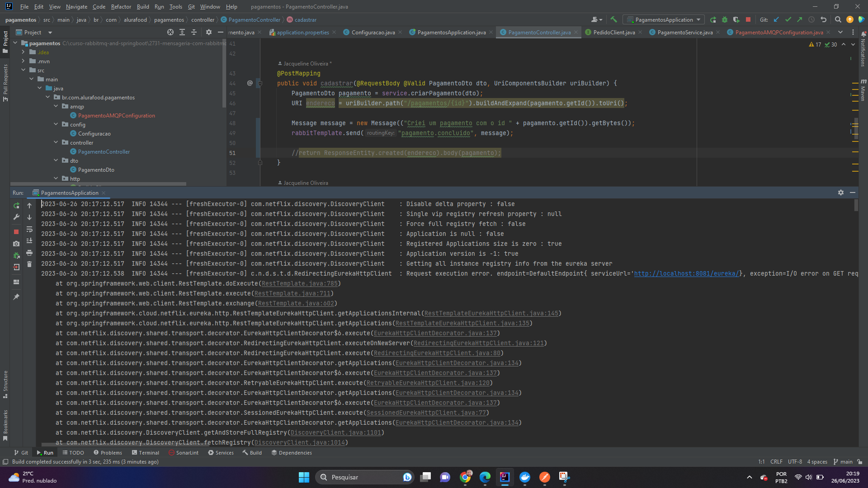Screen dimensions: 868x488
Task: Open the DiscoveryClient.java:1101 link
Action: point(335,432)
